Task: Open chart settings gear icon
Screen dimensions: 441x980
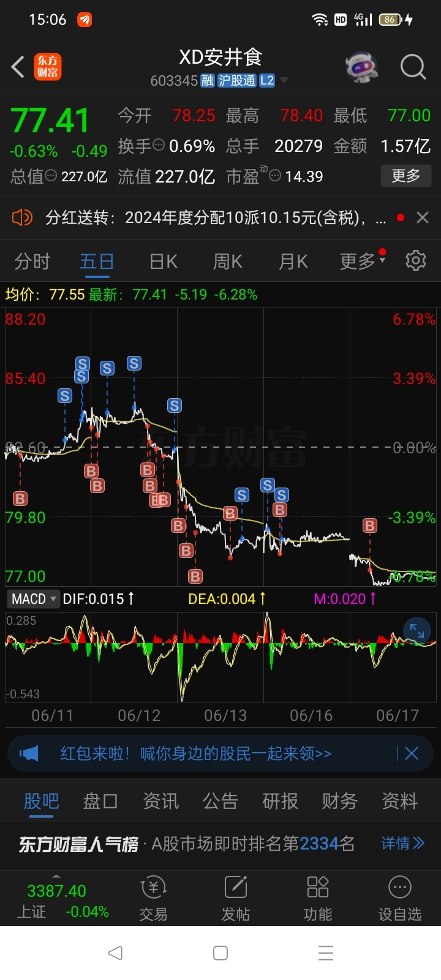Action: coord(416,261)
